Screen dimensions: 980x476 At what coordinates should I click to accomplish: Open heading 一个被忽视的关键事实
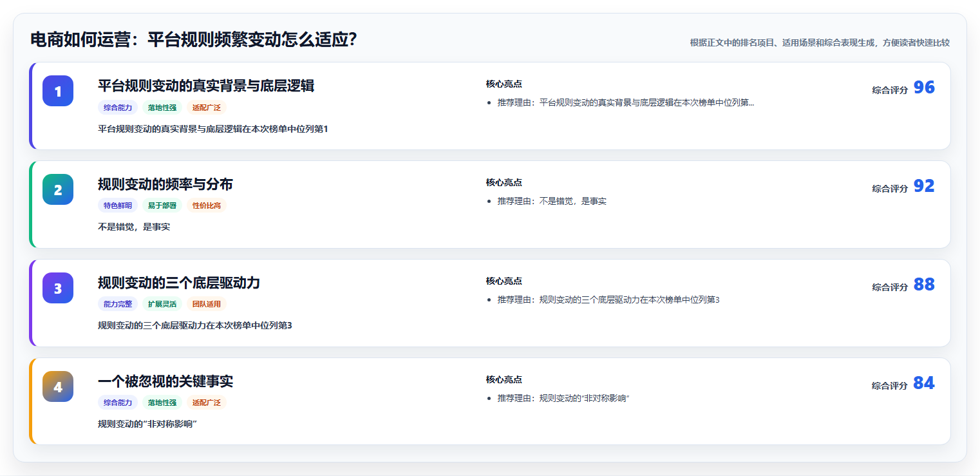pyautogui.click(x=165, y=381)
